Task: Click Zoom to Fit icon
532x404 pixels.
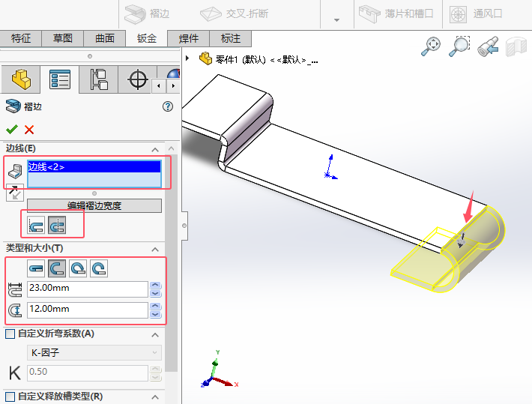Action: click(431, 46)
